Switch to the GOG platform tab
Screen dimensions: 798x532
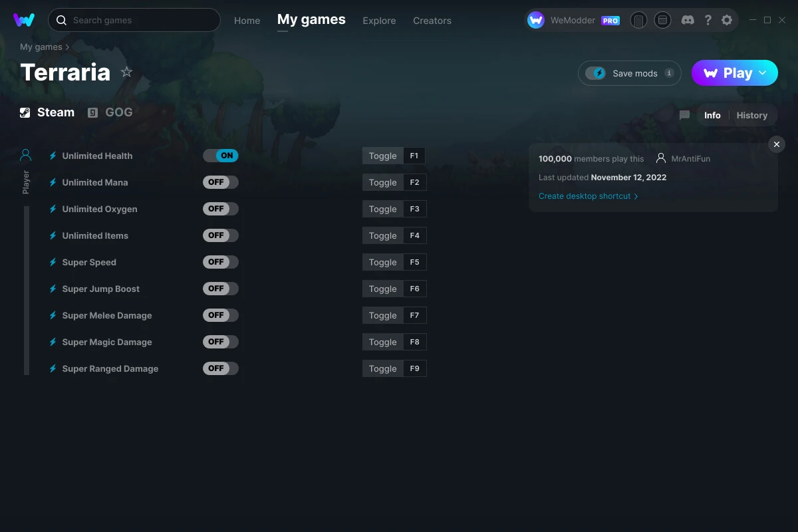click(110, 112)
